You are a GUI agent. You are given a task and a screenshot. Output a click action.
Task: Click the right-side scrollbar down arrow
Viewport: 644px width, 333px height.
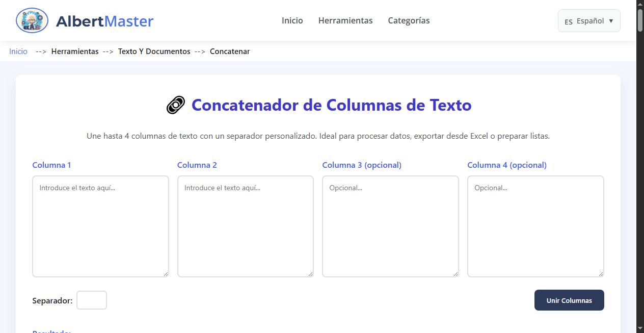pyautogui.click(x=640, y=329)
